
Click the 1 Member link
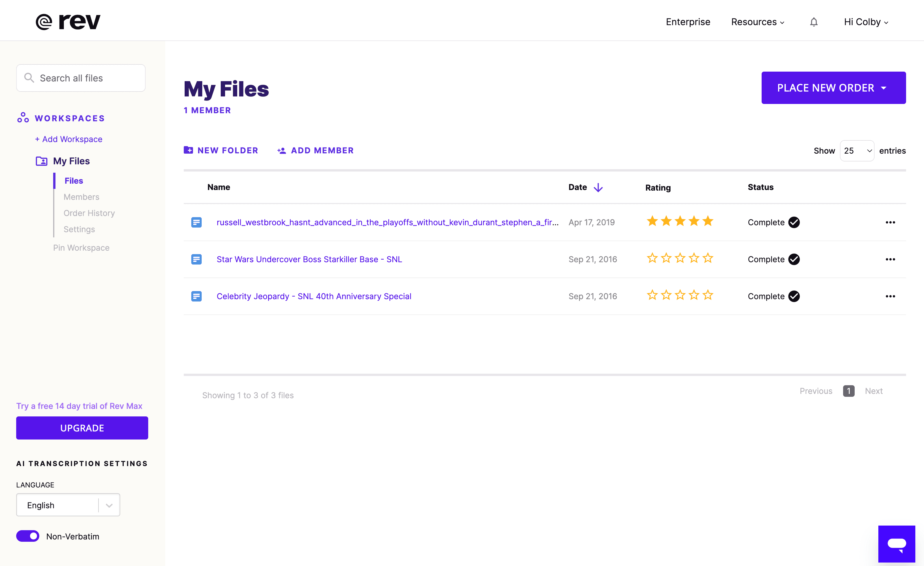[x=207, y=110]
